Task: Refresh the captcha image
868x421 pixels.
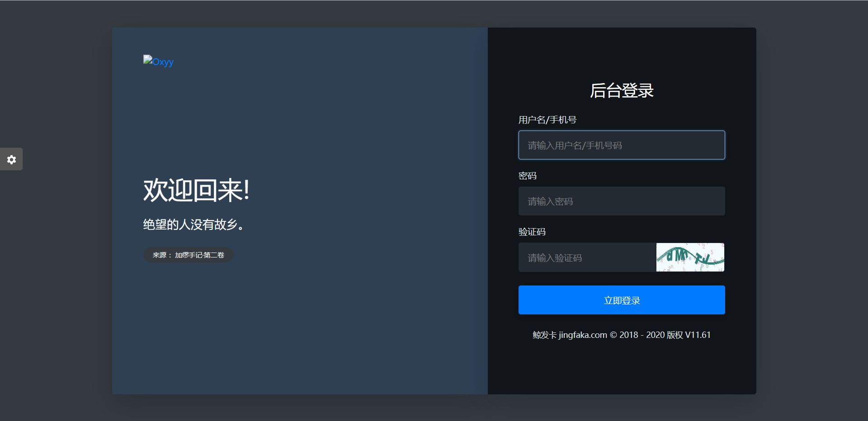Action: click(x=690, y=257)
